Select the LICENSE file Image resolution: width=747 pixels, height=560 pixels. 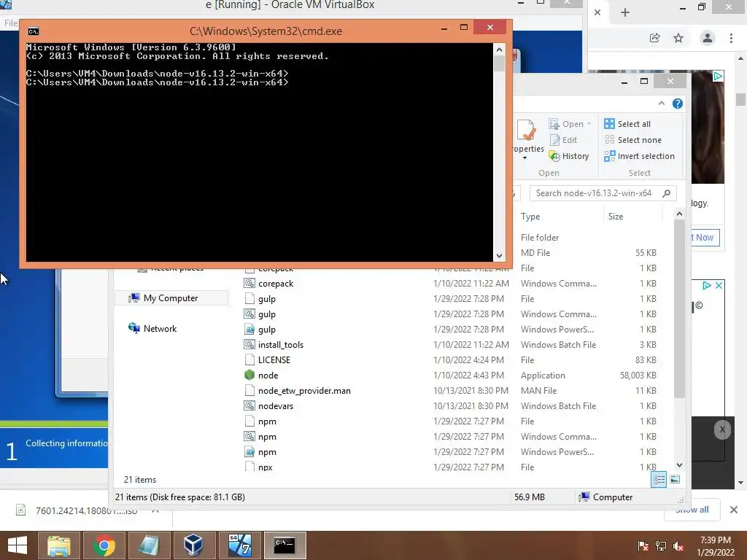[x=274, y=360]
